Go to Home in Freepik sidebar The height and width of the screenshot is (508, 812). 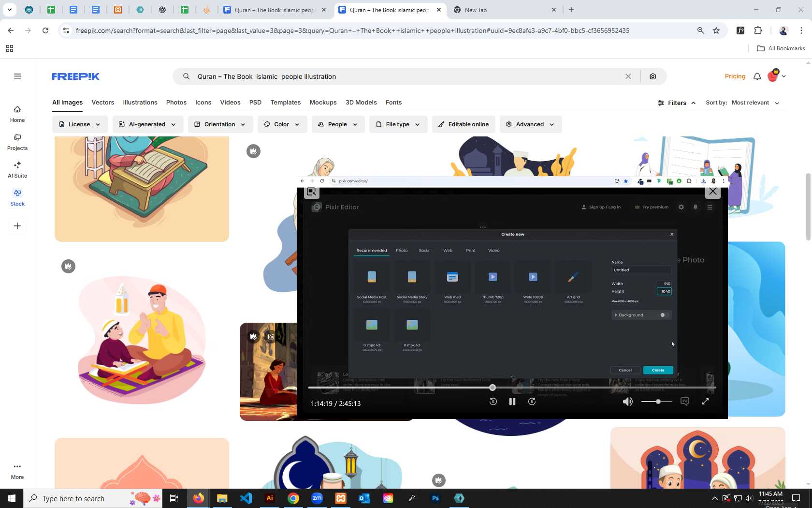(x=17, y=114)
